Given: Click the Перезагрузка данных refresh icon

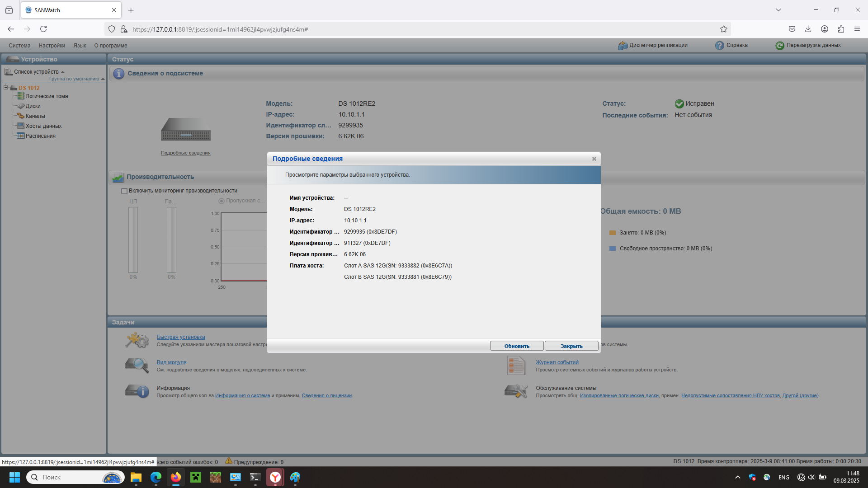Looking at the screenshot, I should pos(780,46).
